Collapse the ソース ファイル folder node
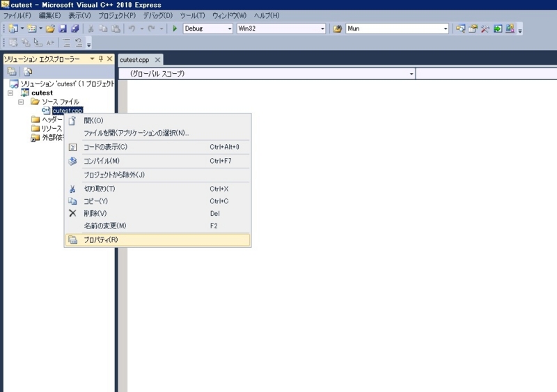 coord(21,102)
